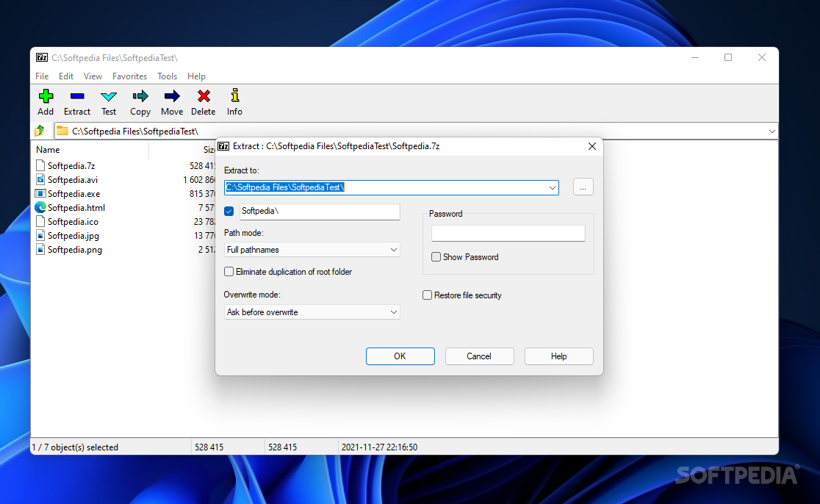Click the Cancel button

pyautogui.click(x=480, y=356)
